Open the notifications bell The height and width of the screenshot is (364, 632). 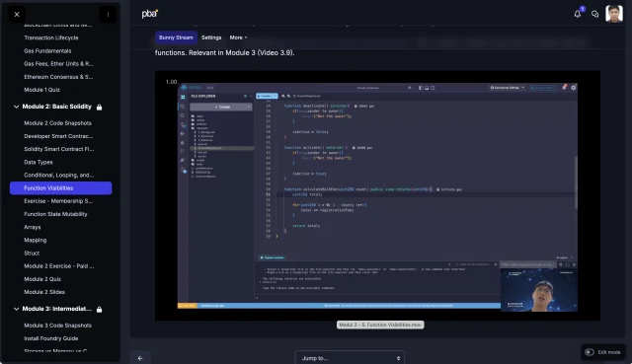point(578,14)
